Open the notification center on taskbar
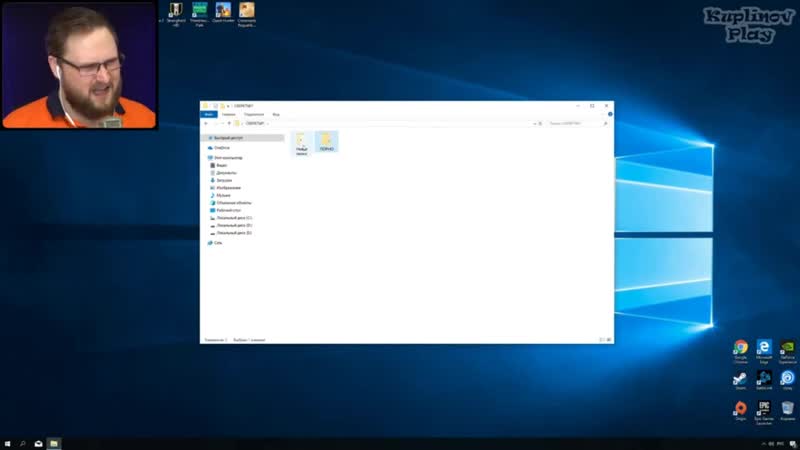 (792, 444)
